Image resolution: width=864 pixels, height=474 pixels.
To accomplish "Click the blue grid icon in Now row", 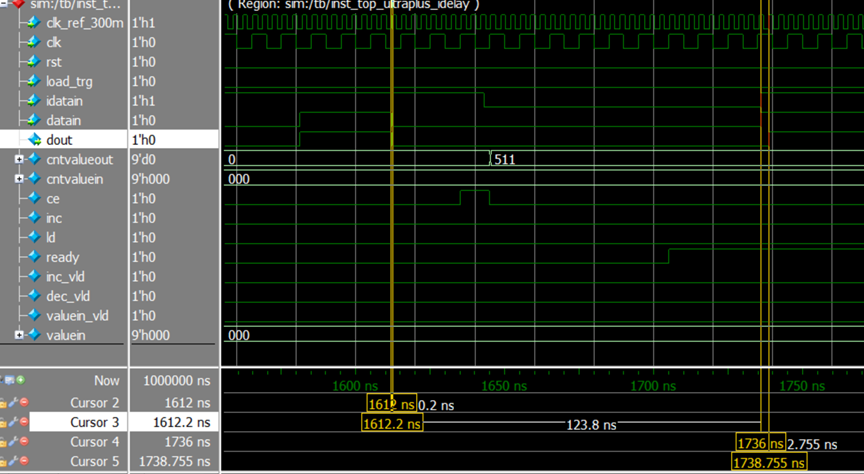I will pos(10,380).
